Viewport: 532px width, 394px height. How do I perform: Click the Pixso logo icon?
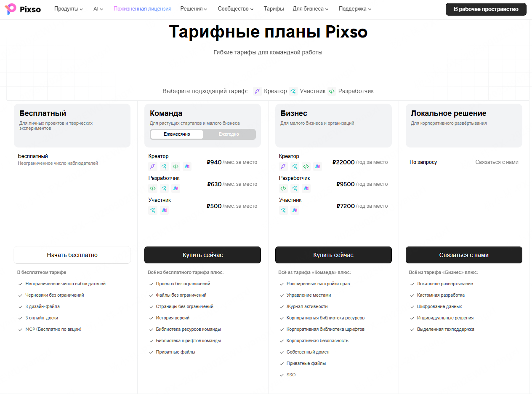tap(11, 9)
